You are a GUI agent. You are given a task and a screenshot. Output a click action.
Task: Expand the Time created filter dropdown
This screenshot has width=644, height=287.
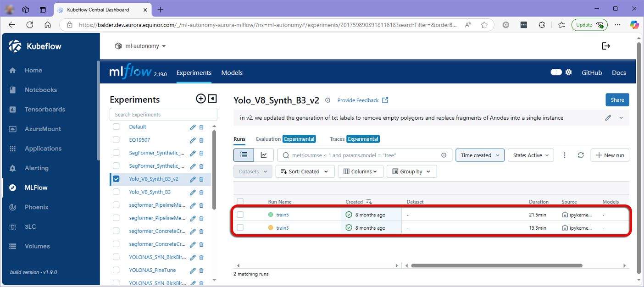tap(480, 155)
